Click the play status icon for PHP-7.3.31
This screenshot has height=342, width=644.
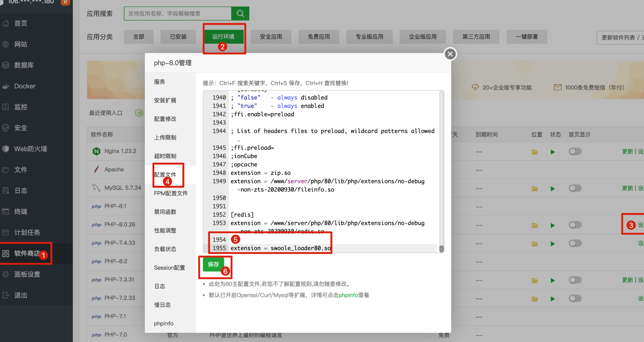coord(553,280)
